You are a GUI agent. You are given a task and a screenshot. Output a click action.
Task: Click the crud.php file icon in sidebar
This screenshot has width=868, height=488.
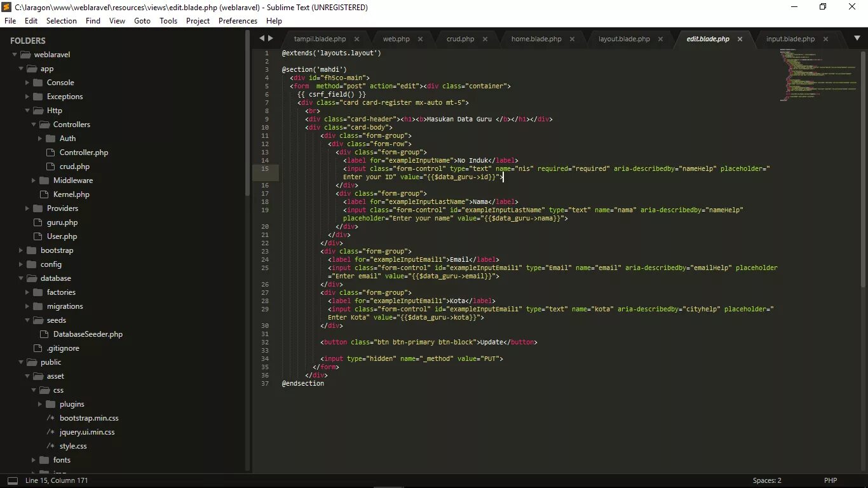(x=51, y=166)
